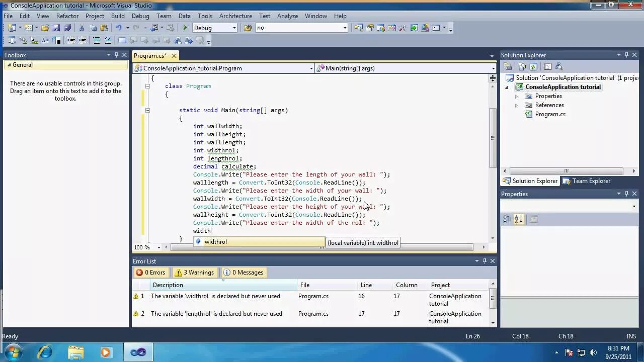The image size is (644, 362).
Task: Click the Undo arrow icon
Action: click(119, 28)
